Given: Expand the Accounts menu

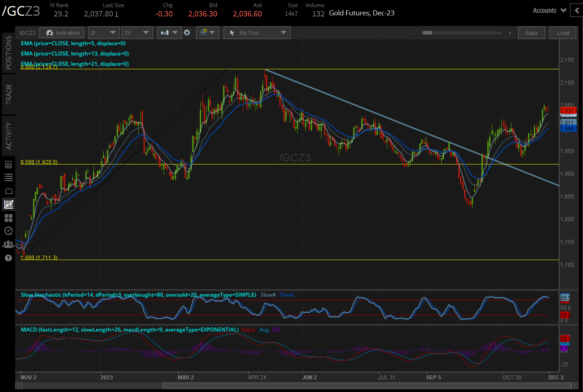Looking at the screenshot, I should [x=549, y=11].
